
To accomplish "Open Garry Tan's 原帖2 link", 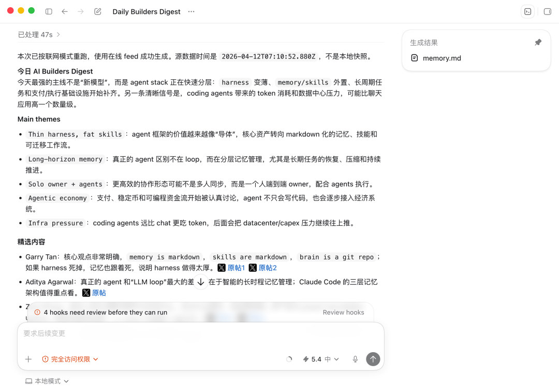I will [x=268, y=268].
